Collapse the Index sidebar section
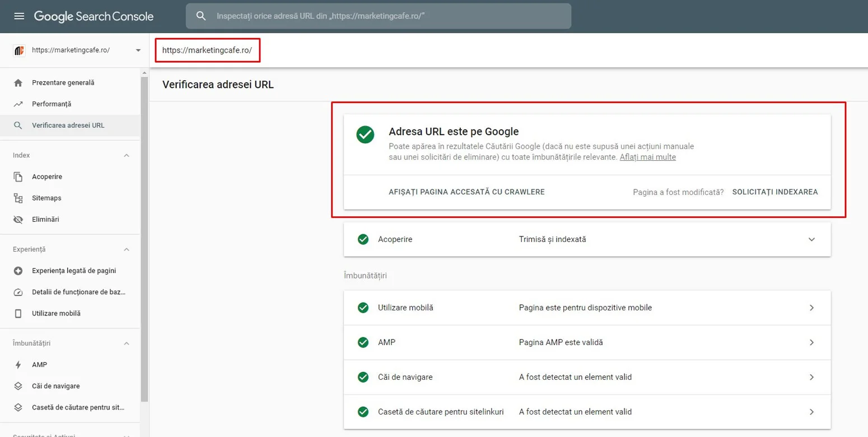Image resolution: width=868 pixels, height=437 pixels. point(127,155)
